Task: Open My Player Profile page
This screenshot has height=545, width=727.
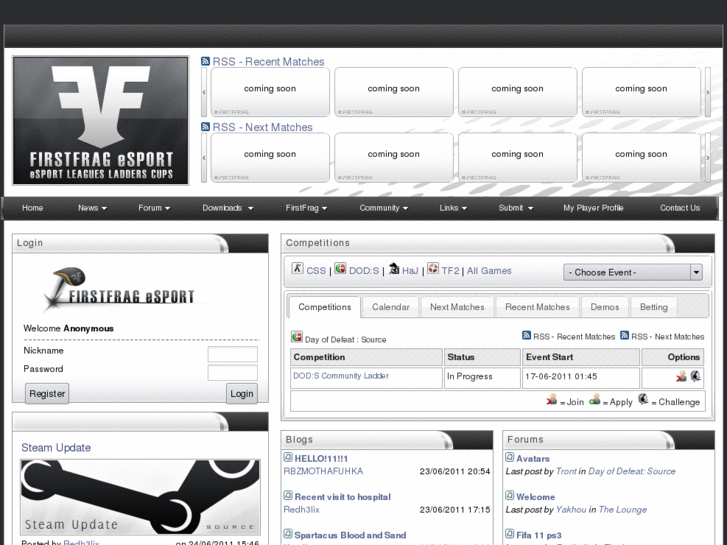Action: coord(593,208)
